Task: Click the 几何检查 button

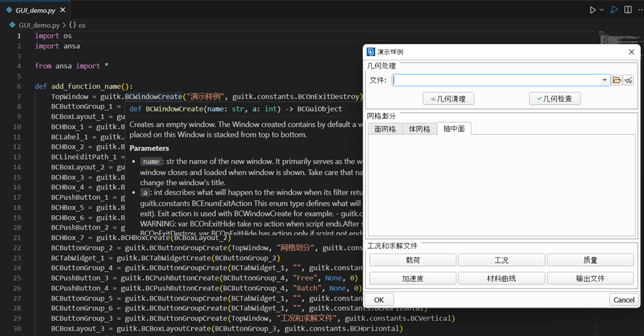Action: click(x=554, y=99)
